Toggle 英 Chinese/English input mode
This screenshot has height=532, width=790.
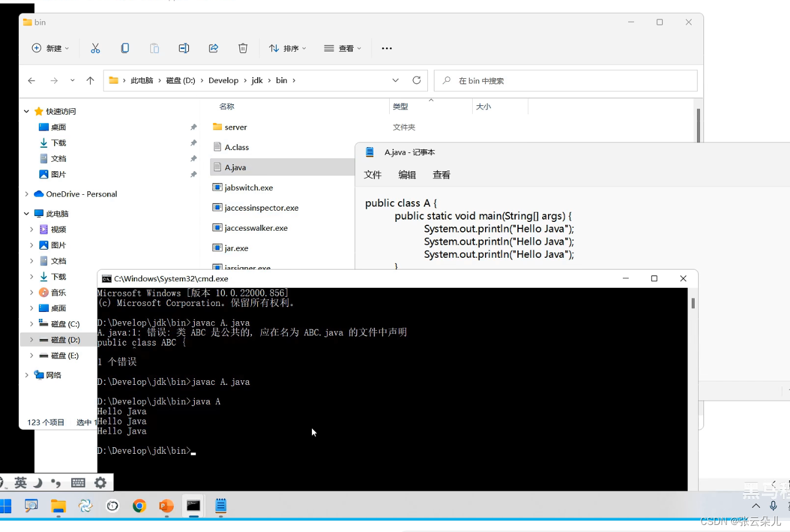coord(21,483)
